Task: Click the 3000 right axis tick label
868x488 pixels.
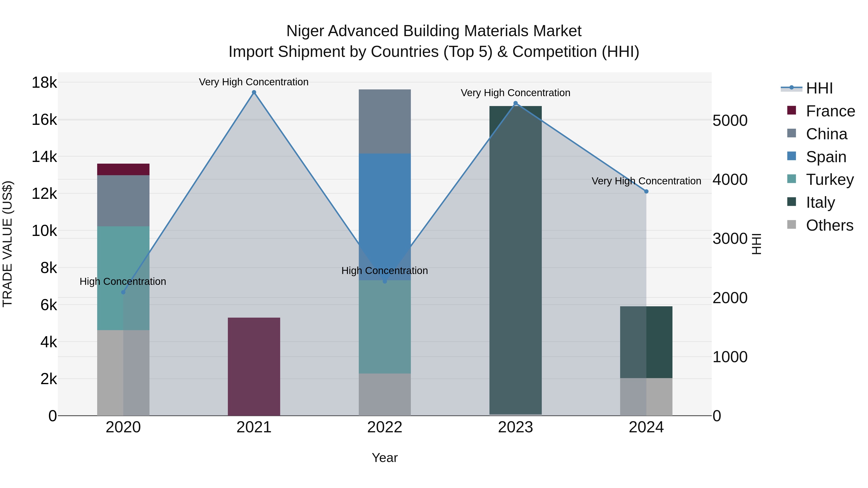Action: (730, 239)
